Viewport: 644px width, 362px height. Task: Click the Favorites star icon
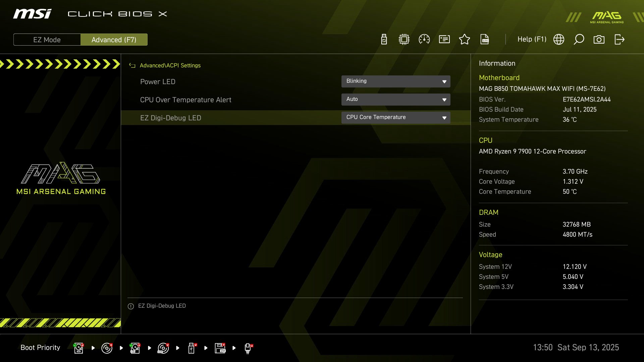coord(465,40)
